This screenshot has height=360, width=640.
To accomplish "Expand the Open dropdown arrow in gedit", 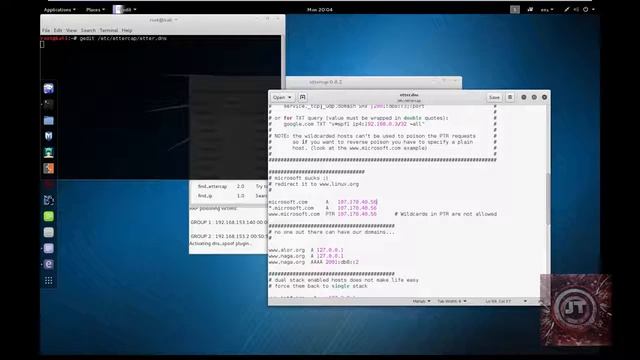I will (x=290, y=98).
